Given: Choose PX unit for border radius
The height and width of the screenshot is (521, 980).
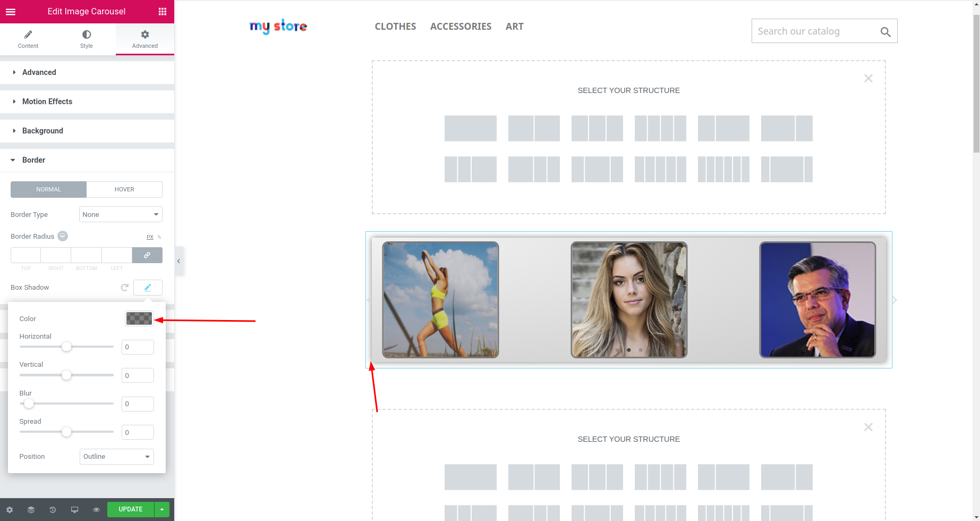Looking at the screenshot, I should coord(150,237).
